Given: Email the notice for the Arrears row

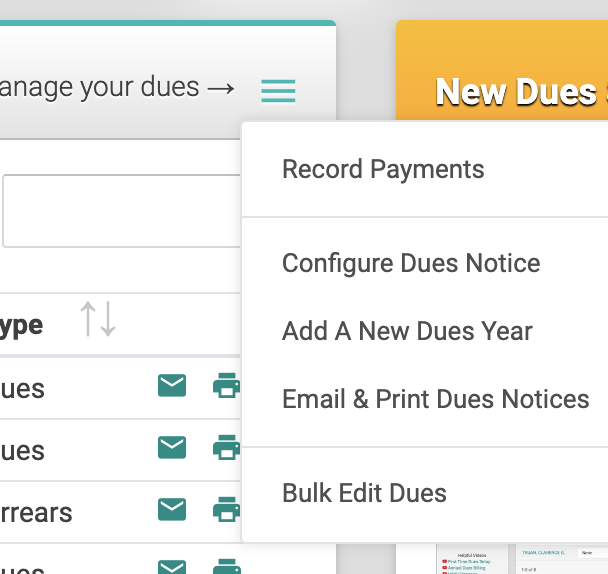Looking at the screenshot, I should (172, 511).
